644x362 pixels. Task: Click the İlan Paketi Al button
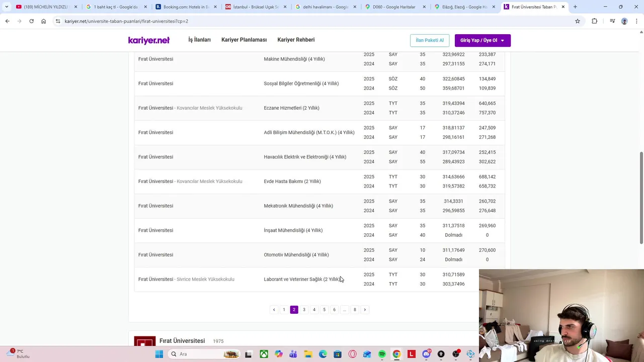pos(430,40)
